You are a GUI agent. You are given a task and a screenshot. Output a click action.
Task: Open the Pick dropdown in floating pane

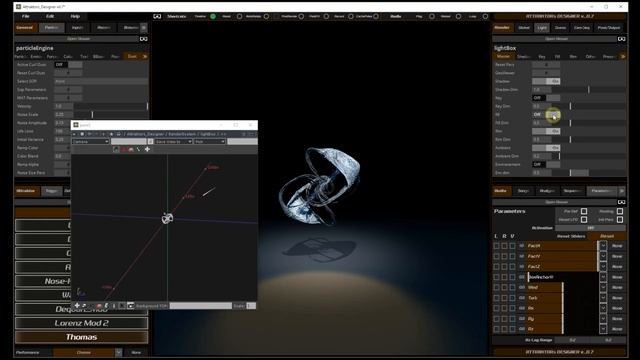[x=210, y=142]
